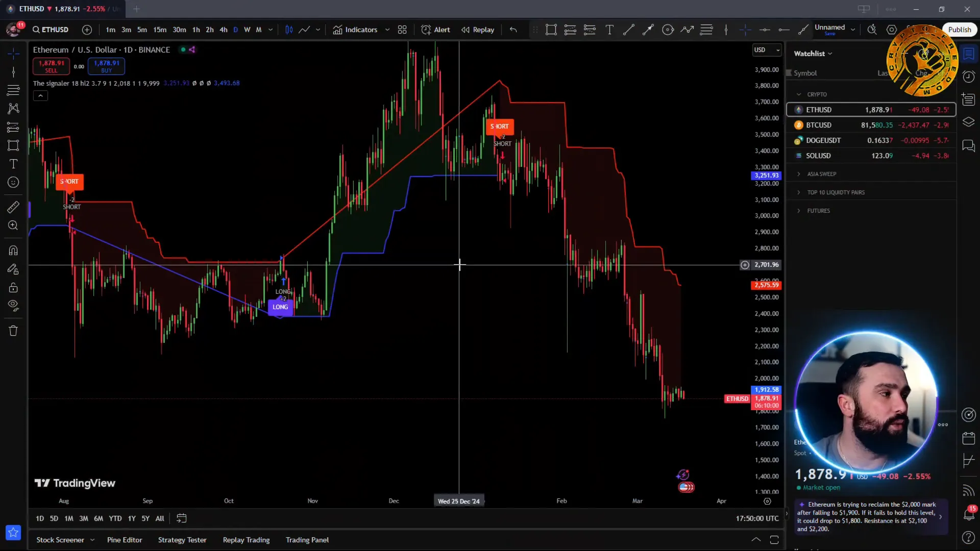Remove drawings with trash icon
The height and width of the screenshot is (551, 980).
13,331
